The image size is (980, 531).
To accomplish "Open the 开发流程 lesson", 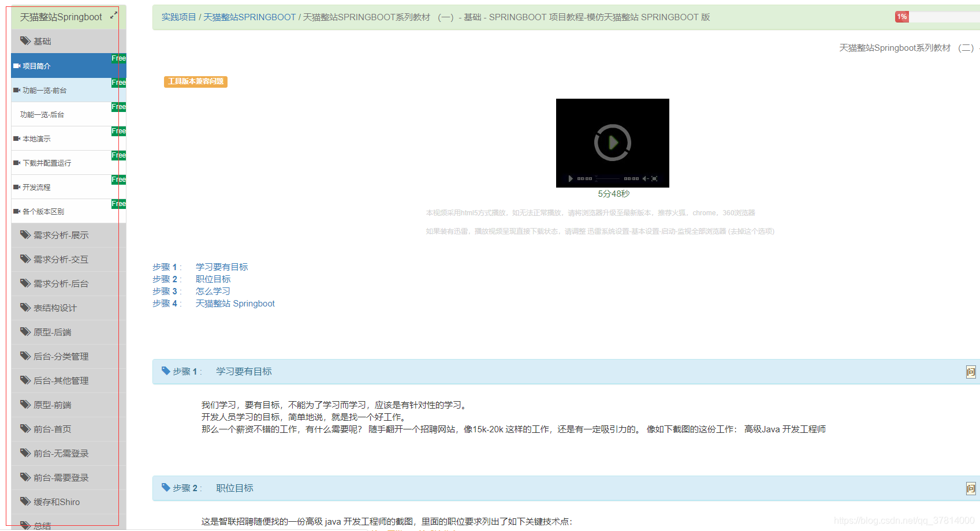I will tap(69, 187).
